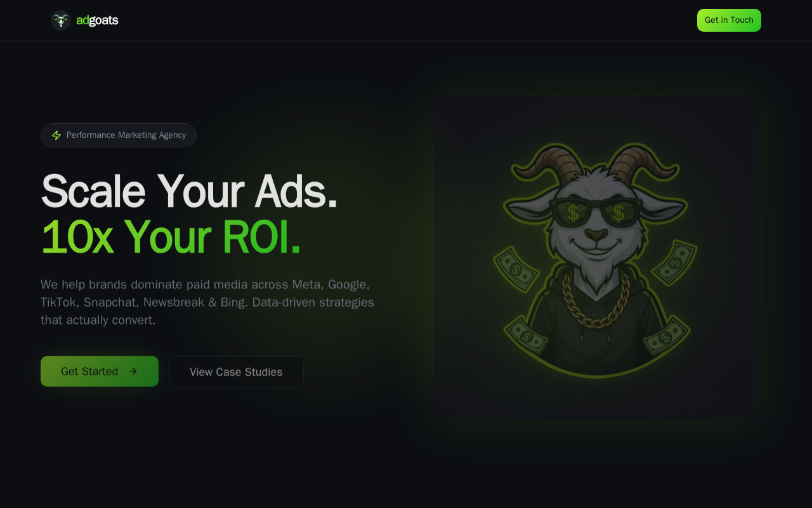Click the Scale Your Ads headline

[189, 190]
